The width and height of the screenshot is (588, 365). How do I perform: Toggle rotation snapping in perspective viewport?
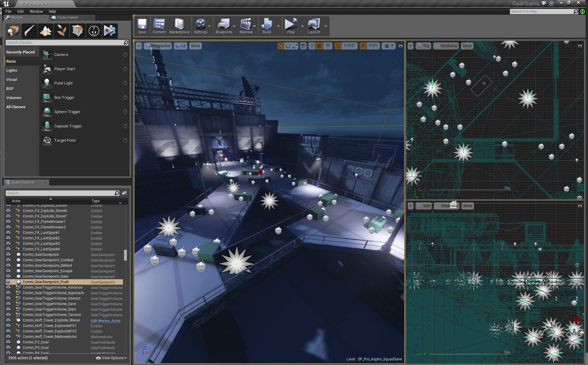coord(337,46)
